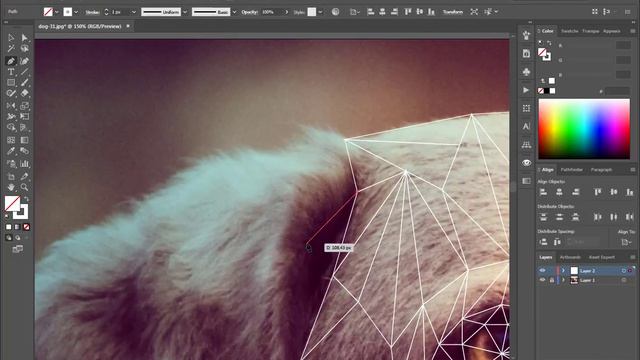Select the Direct Selection tool

[24, 38]
